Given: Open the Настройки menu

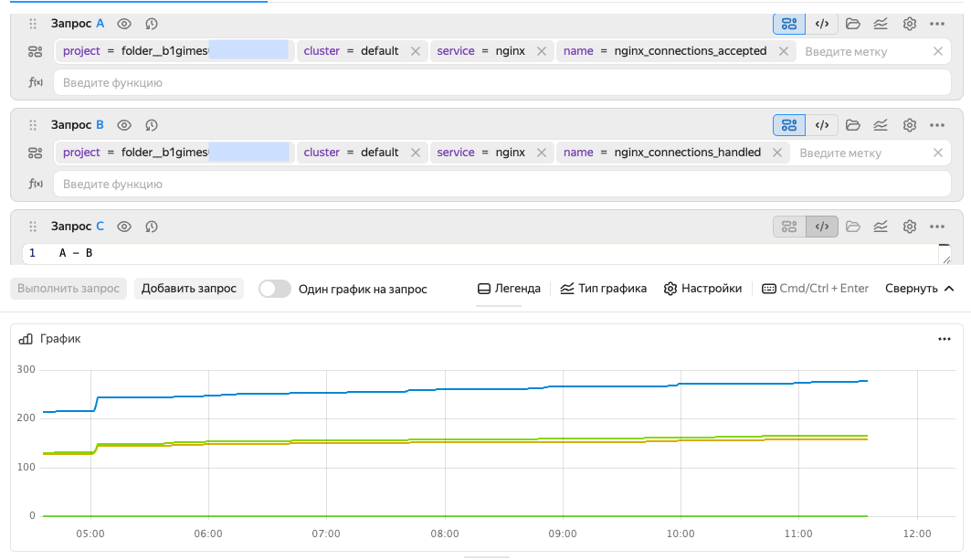Looking at the screenshot, I should [x=702, y=289].
